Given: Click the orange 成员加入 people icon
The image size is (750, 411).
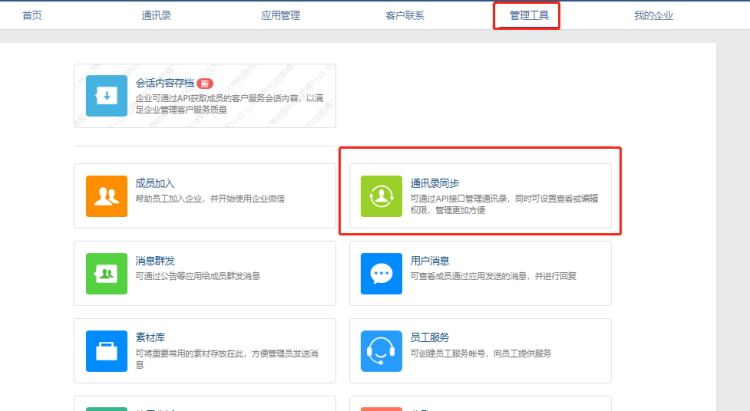Looking at the screenshot, I should [x=107, y=195].
